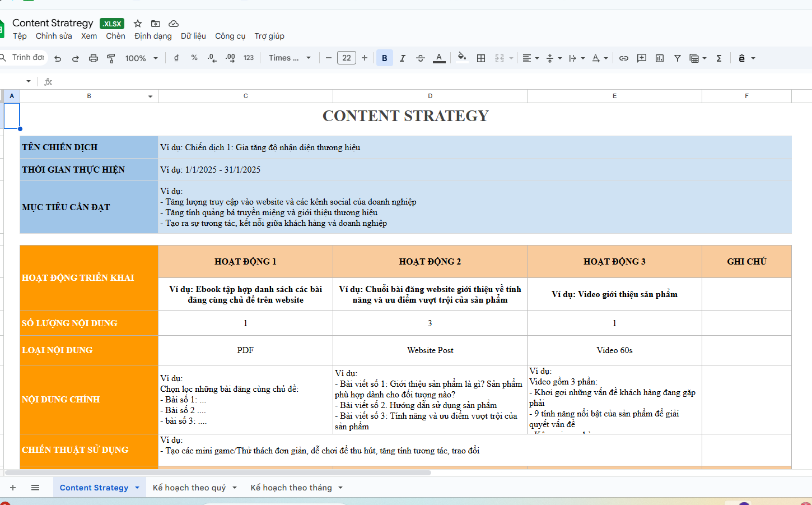Click the font size field showing 22
The image size is (812, 505).
tap(347, 58)
